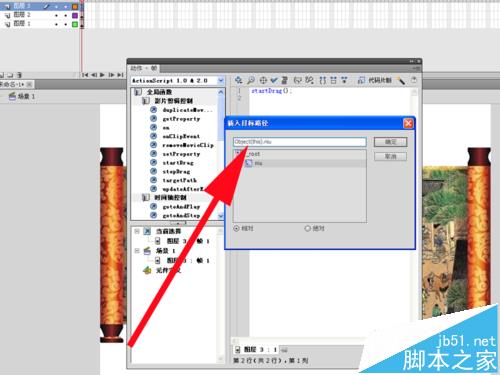Apply Auto Format icon in Actions toolbar
500x375 pixels.
click(284, 80)
